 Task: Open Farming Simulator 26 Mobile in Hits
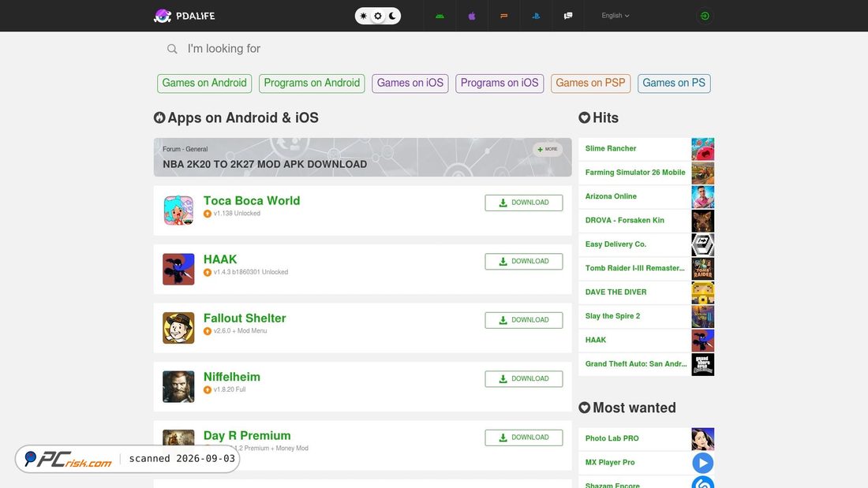[x=635, y=172]
